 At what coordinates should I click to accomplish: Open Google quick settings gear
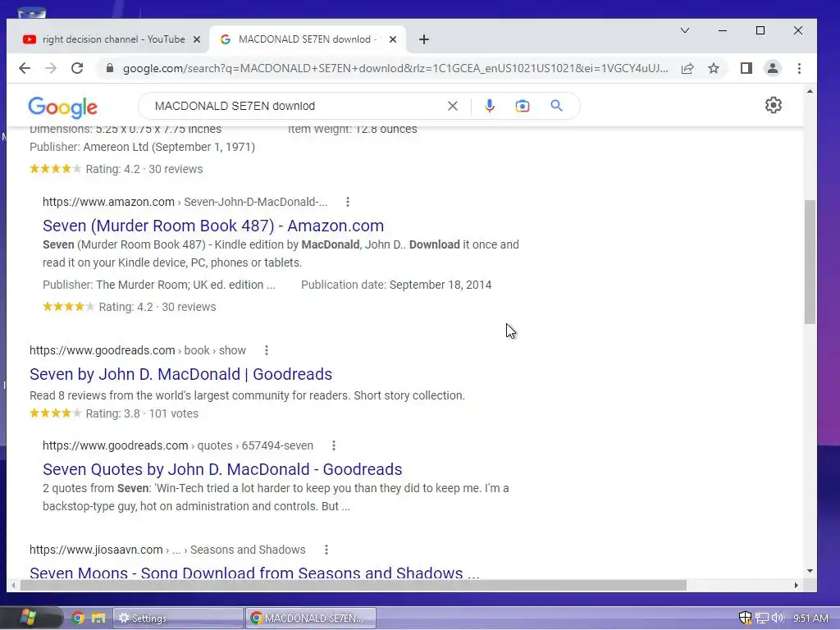tap(773, 105)
